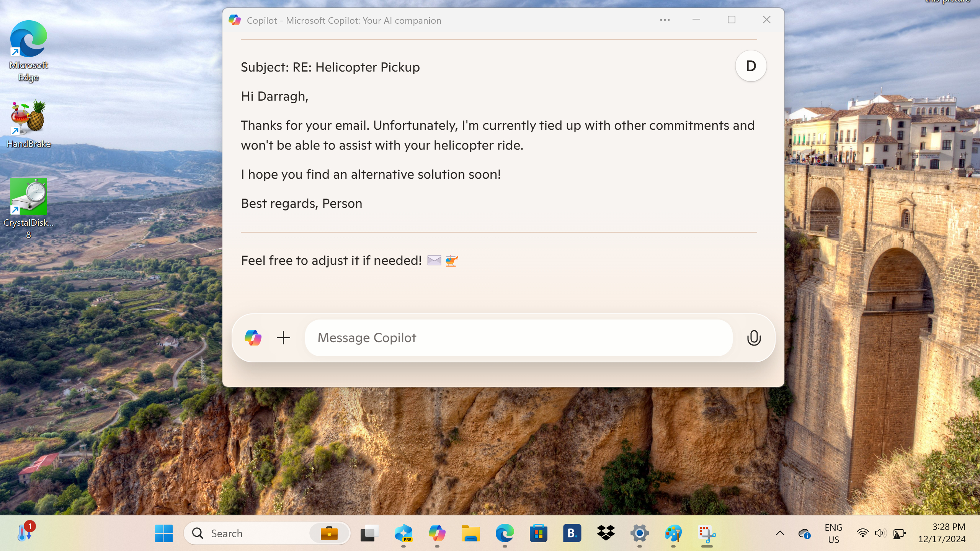Image resolution: width=980 pixels, height=551 pixels.
Task: Activate the microphone voice input
Action: coord(754,337)
